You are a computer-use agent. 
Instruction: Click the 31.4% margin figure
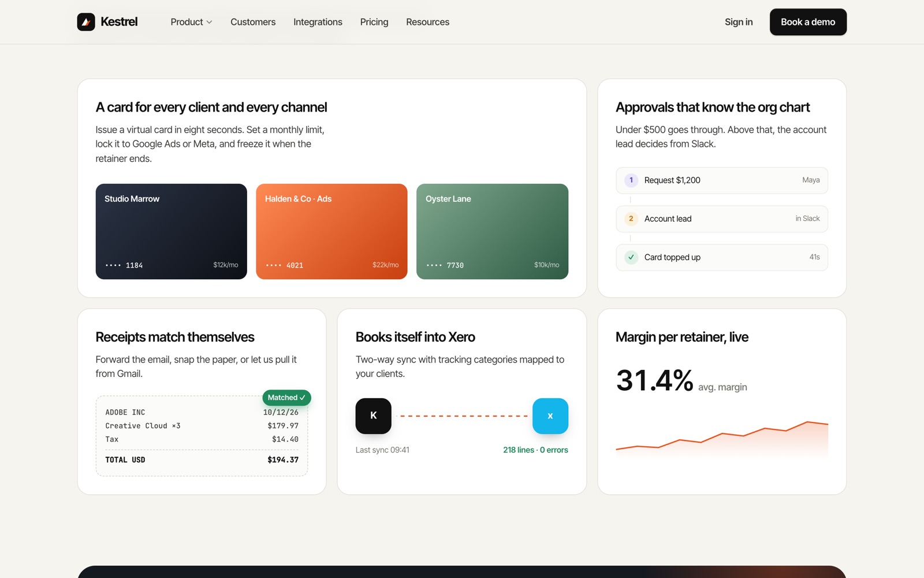click(x=655, y=380)
